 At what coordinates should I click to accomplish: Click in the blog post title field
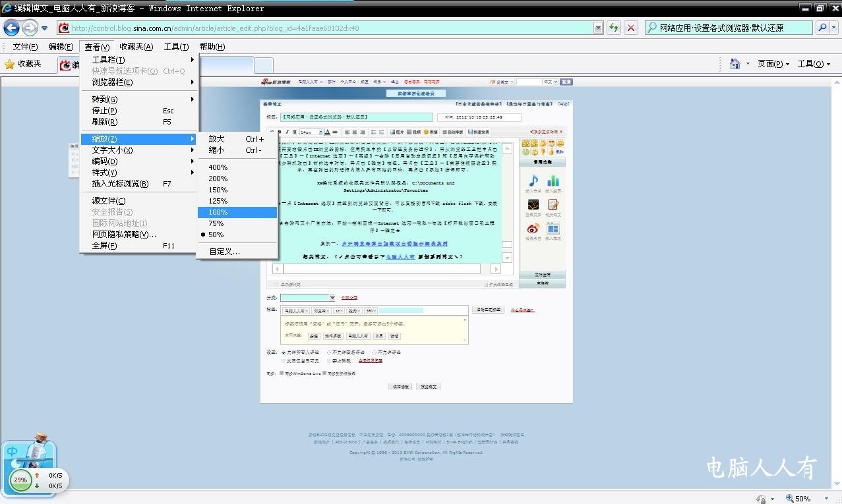(356, 117)
